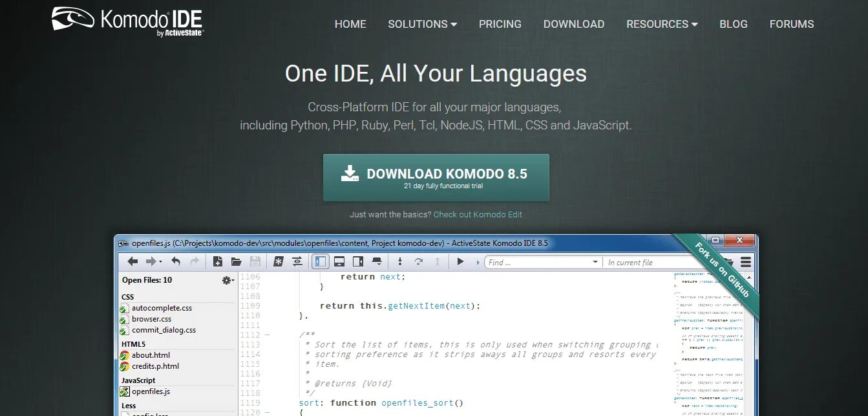Image resolution: width=868 pixels, height=416 pixels.
Task: Click Fork us on GitHub ribbon
Action: 720,271
